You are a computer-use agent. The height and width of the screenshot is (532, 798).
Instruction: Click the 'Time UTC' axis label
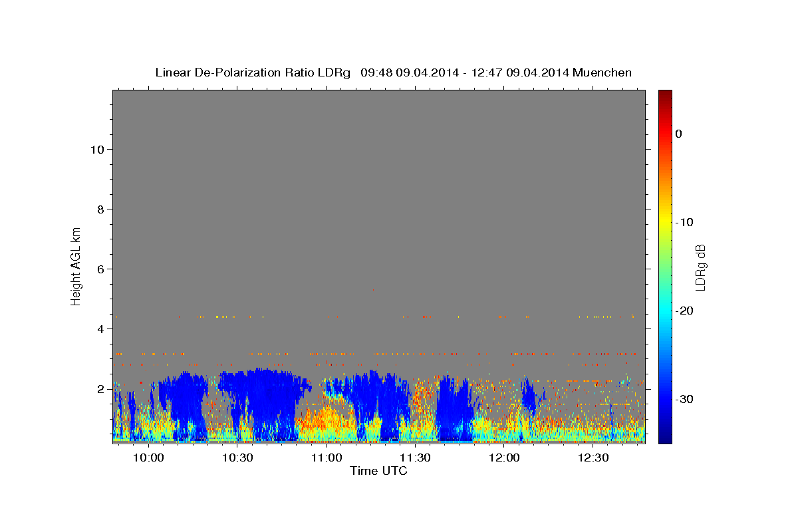[378, 471]
